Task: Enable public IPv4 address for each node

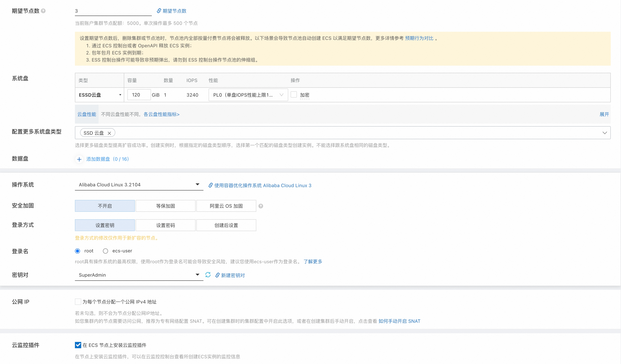Action: pyautogui.click(x=78, y=302)
